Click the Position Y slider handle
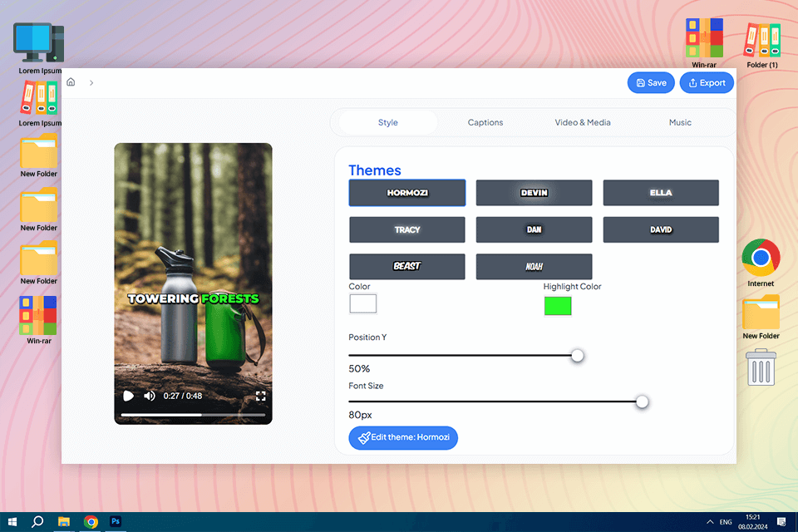 click(577, 355)
